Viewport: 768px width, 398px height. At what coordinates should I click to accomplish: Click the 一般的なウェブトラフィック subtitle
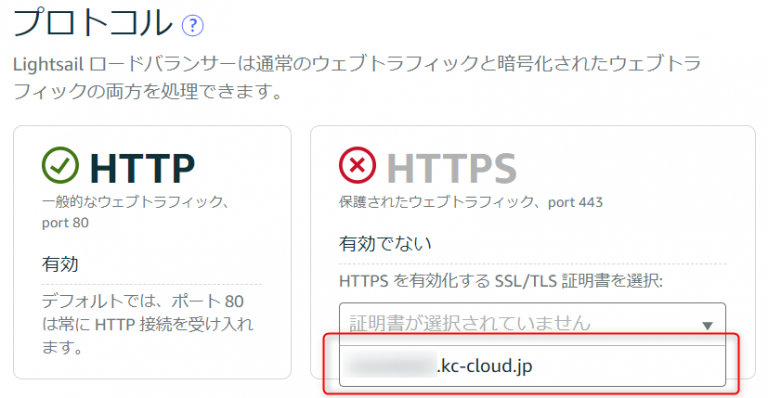(135, 202)
